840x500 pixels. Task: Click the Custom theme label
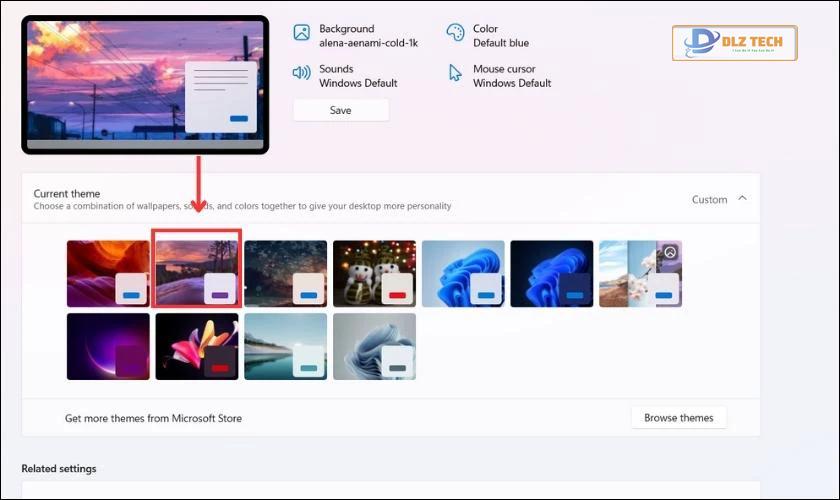coord(709,199)
